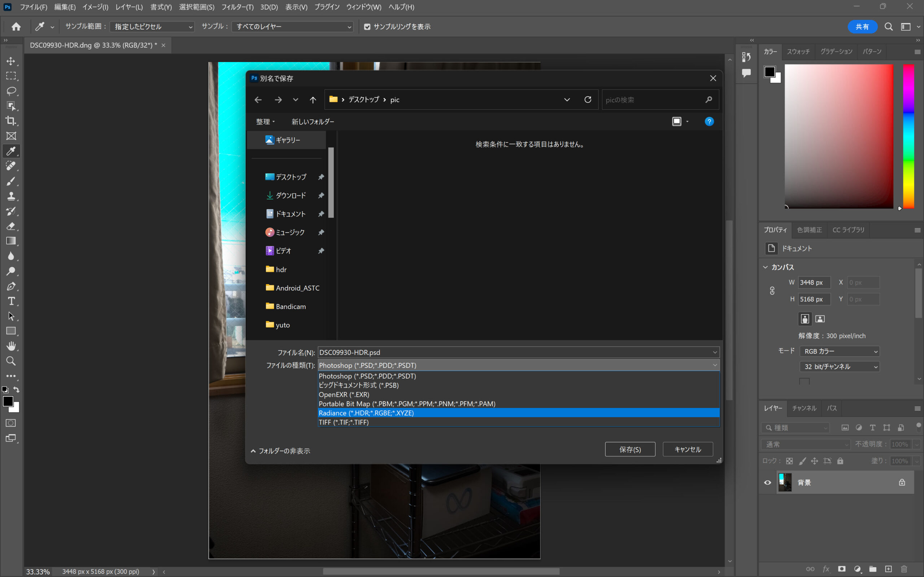This screenshot has width=924, height=577.
Task: Uncheck the show sampling ring checkbox
Action: click(x=367, y=27)
